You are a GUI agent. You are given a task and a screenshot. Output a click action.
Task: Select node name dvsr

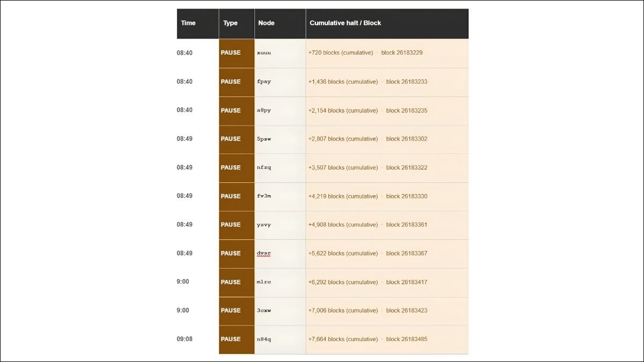pyautogui.click(x=264, y=254)
